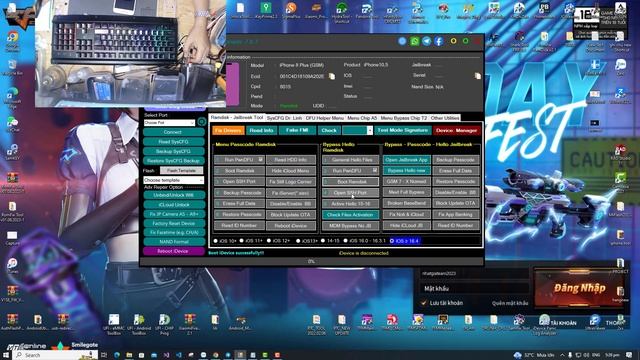This screenshot has height=360, width=640.
Task: Switch to the SysCFG Dr. Linh tab
Action: [284, 118]
